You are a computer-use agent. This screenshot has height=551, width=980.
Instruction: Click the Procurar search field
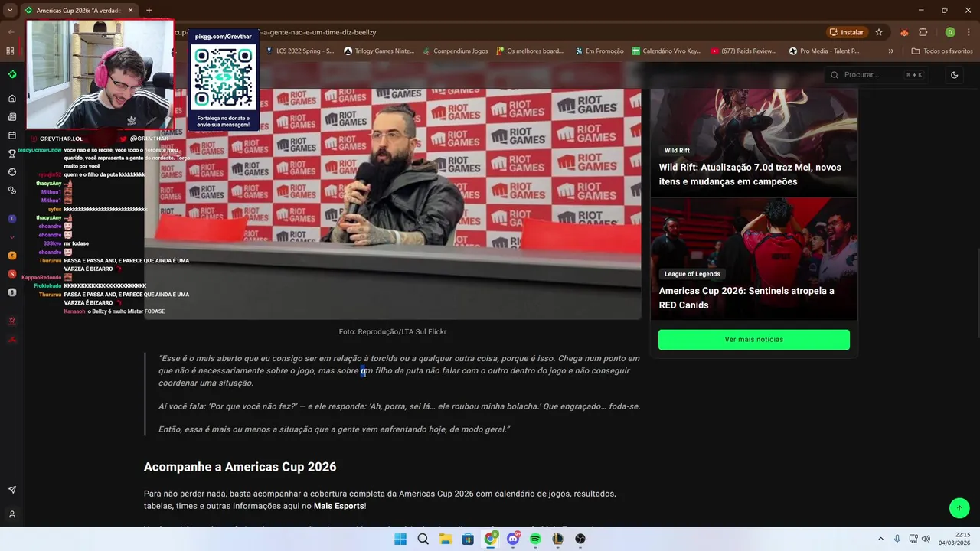[x=877, y=75]
